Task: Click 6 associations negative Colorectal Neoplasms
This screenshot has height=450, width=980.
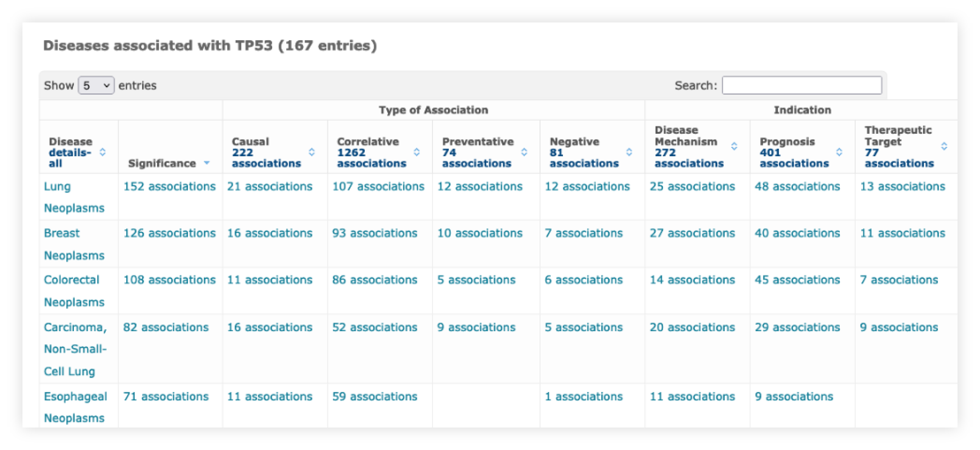Action: [584, 280]
